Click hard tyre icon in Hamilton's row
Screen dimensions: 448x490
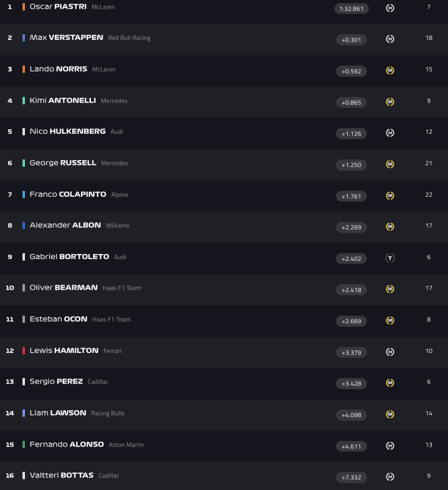(390, 352)
